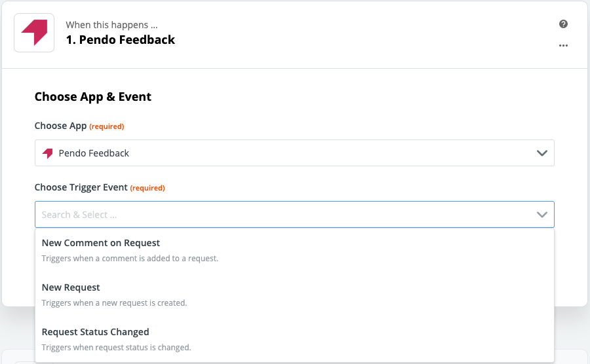Click the Choose Trigger Event label
Viewport: 590px width, 364px height.
[81, 187]
